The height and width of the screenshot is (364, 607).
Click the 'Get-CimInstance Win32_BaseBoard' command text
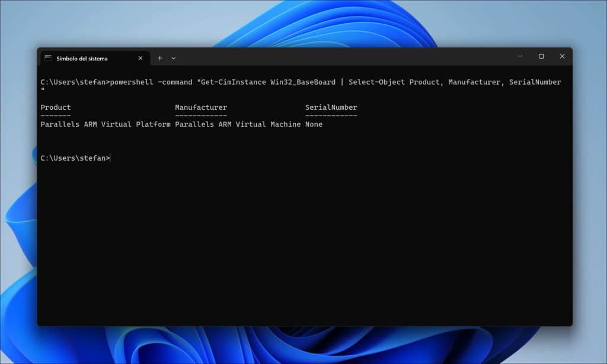click(268, 82)
